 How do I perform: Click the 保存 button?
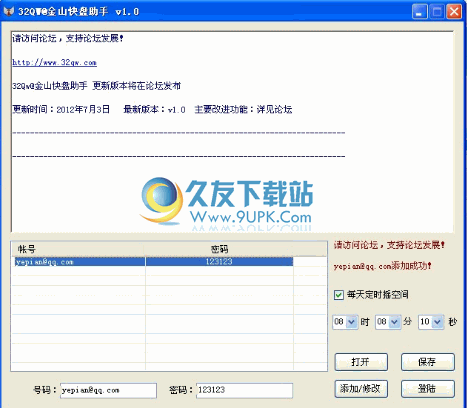pos(428,362)
